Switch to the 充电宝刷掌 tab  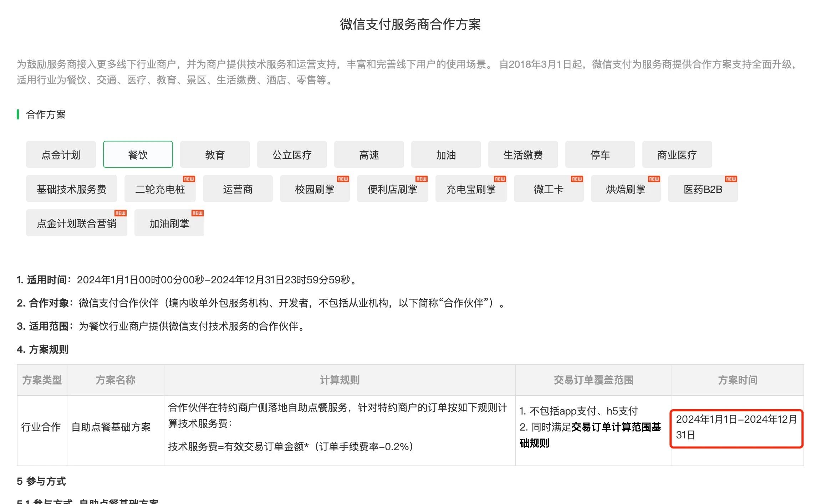pos(471,189)
